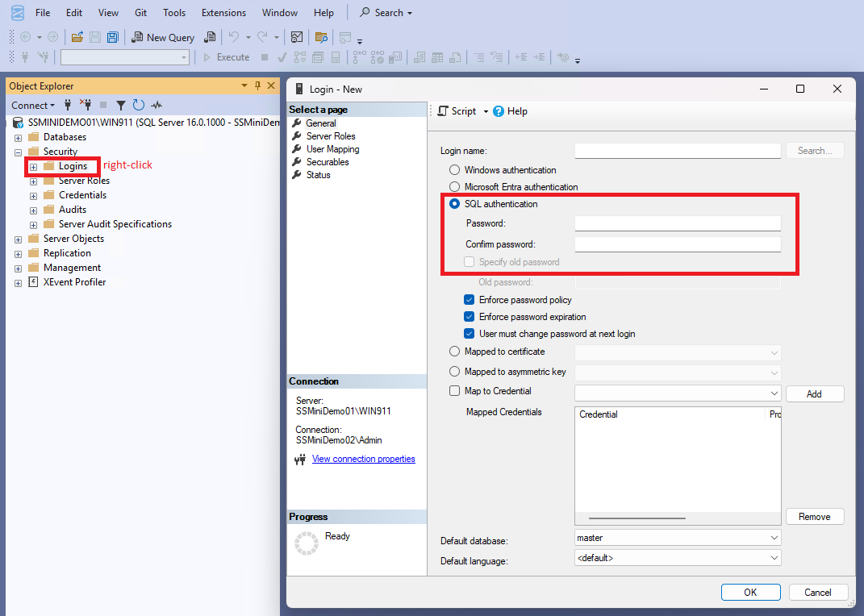Click the Execute button in the query toolbar
This screenshot has height=616, width=864.
[227, 56]
